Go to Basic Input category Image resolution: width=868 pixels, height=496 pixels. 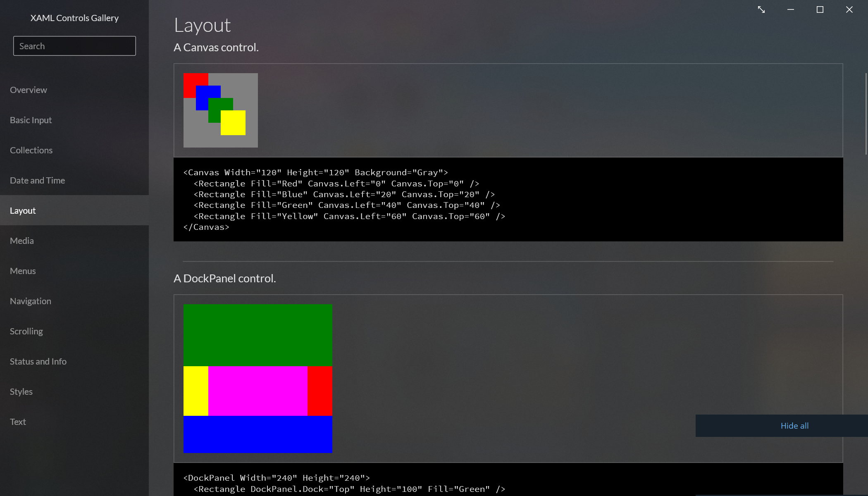click(31, 120)
